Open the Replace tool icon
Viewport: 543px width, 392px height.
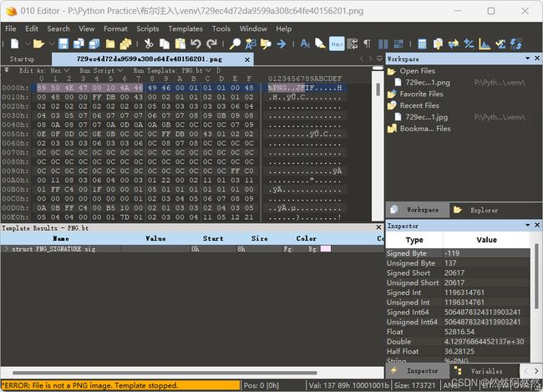coord(251,43)
